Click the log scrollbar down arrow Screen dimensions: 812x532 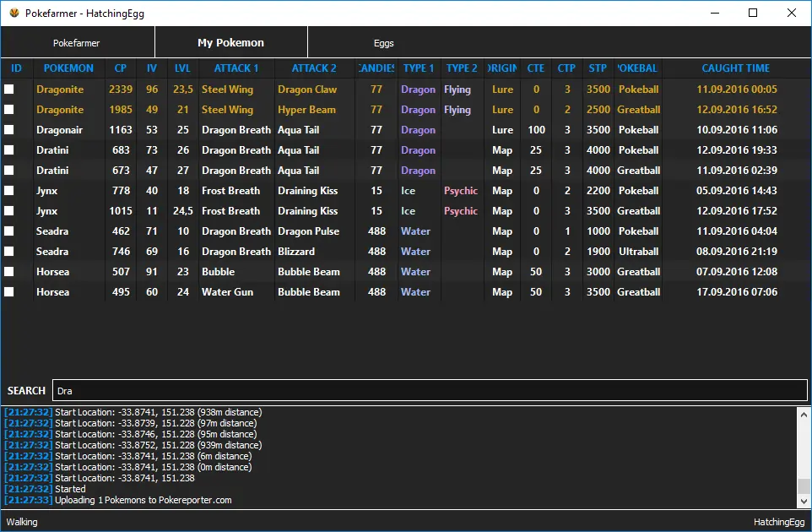[804, 501]
